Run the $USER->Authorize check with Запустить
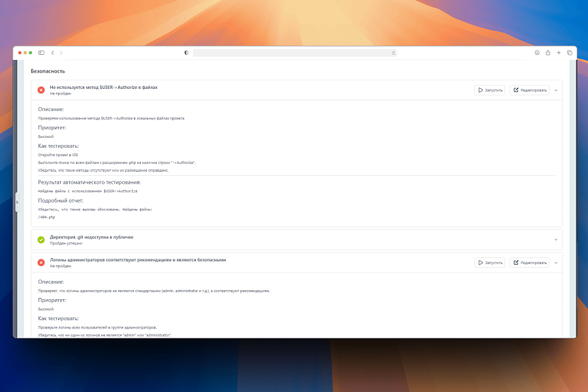Image resolution: width=588 pixels, height=392 pixels. [490, 90]
